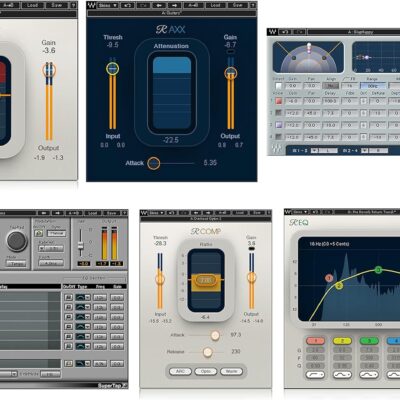
Task: Click the undo icon in RComp toolbar
Action: pyautogui.click(x=172, y=213)
